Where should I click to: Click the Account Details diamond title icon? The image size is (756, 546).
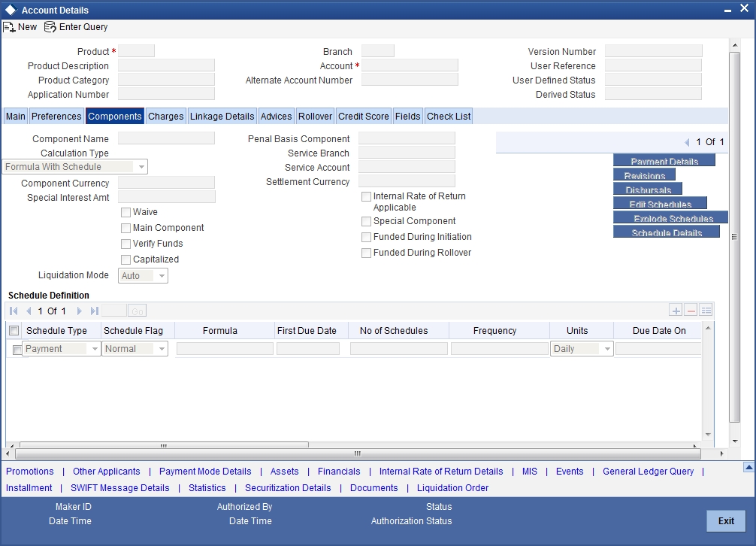click(11, 10)
